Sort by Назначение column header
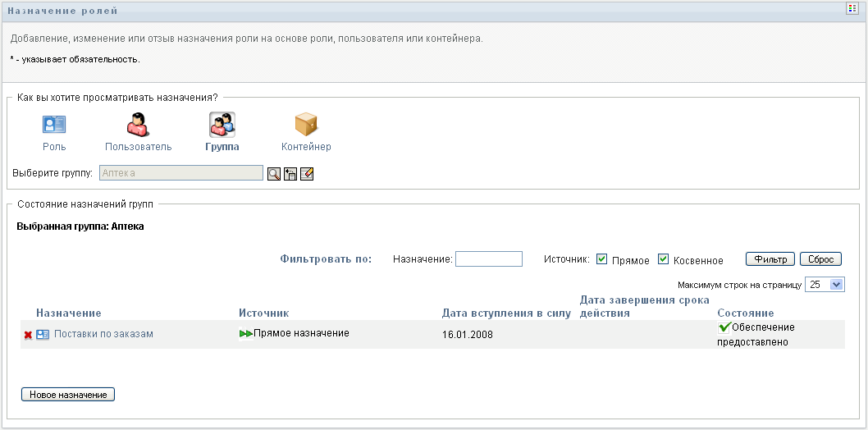This screenshot has width=868, height=430. click(69, 313)
